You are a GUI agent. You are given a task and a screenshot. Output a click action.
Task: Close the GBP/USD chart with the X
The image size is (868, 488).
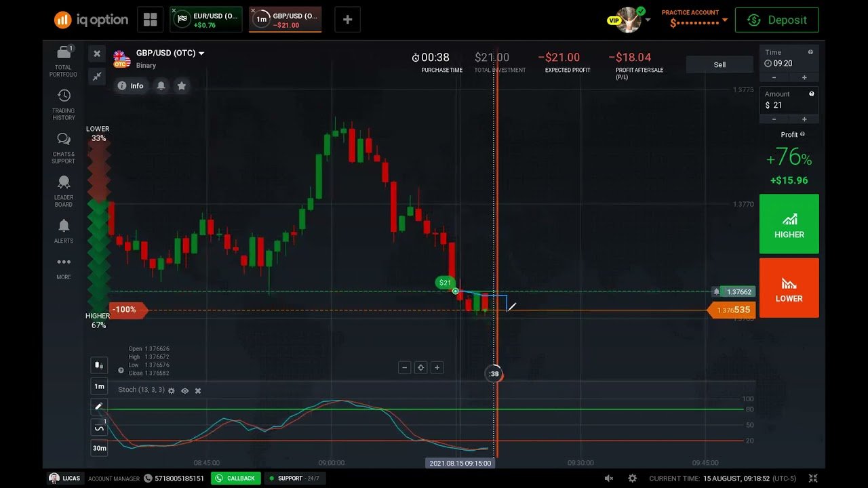pyautogui.click(x=97, y=54)
